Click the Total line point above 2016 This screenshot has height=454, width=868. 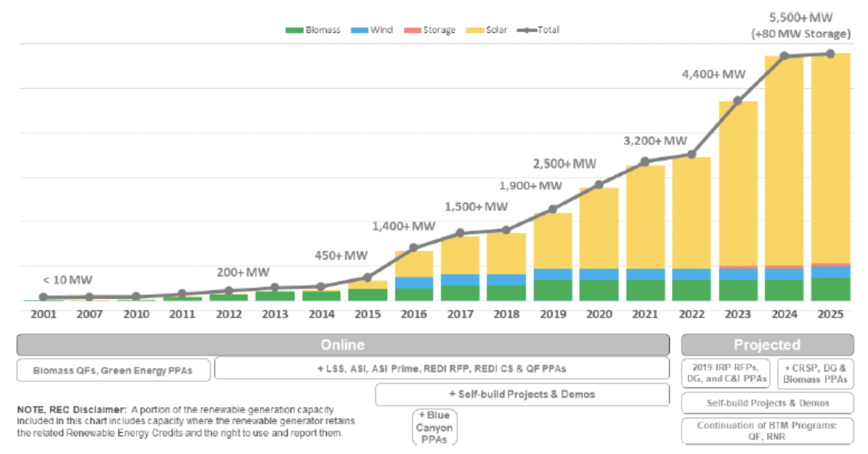pos(413,247)
